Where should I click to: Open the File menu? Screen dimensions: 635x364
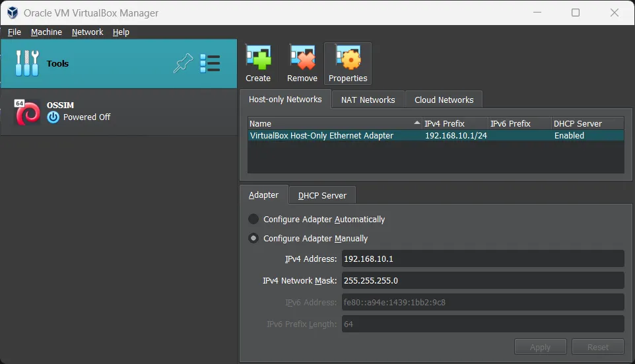click(x=14, y=32)
